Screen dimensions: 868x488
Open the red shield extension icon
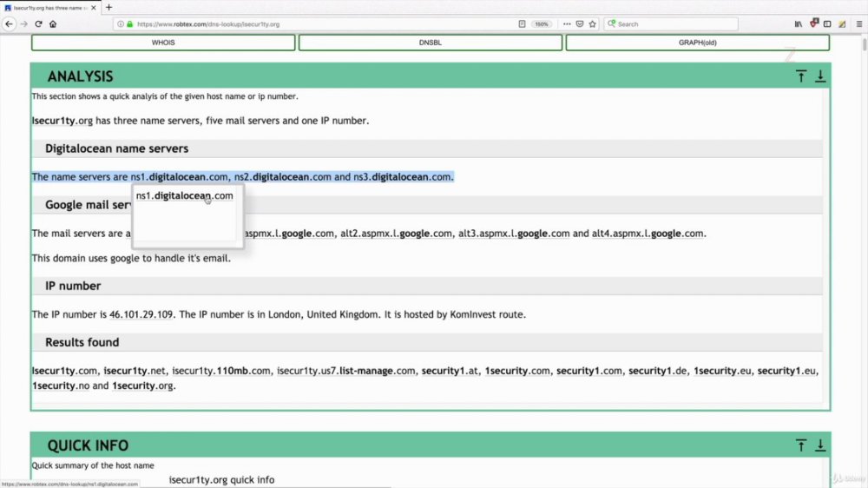tap(814, 23)
